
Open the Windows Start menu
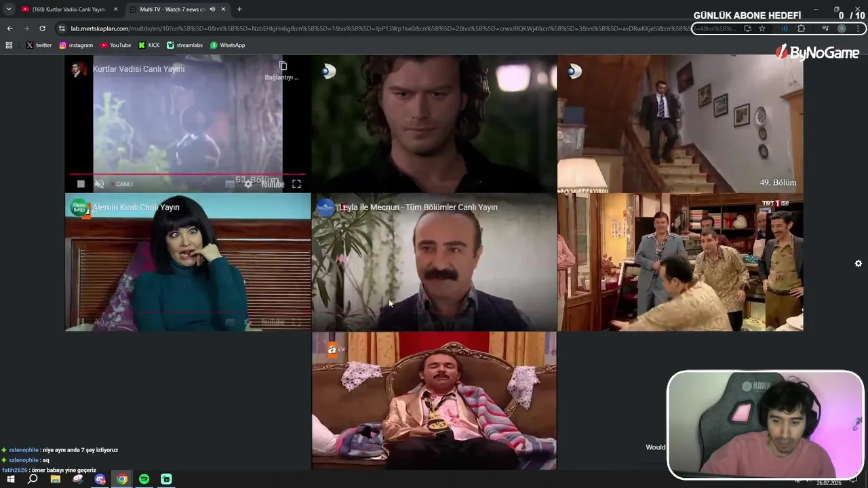pyautogui.click(x=11, y=479)
